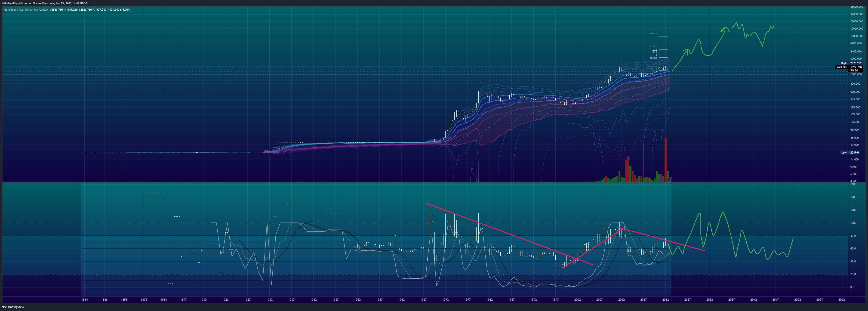Click the 1834 year on the time axis
Image resolution: width=868 pixels, height=311 pixels.
[85, 299]
